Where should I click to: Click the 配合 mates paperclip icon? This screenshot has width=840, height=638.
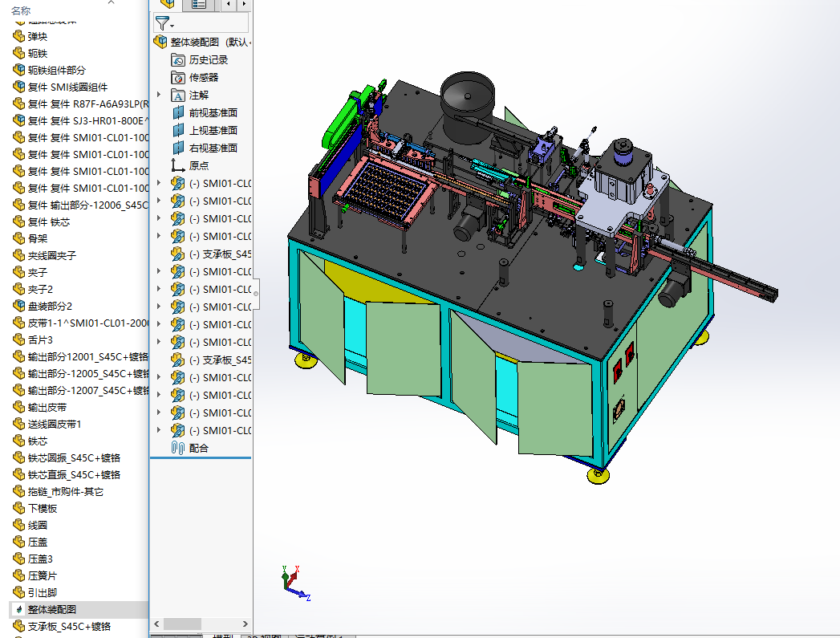pos(178,448)
